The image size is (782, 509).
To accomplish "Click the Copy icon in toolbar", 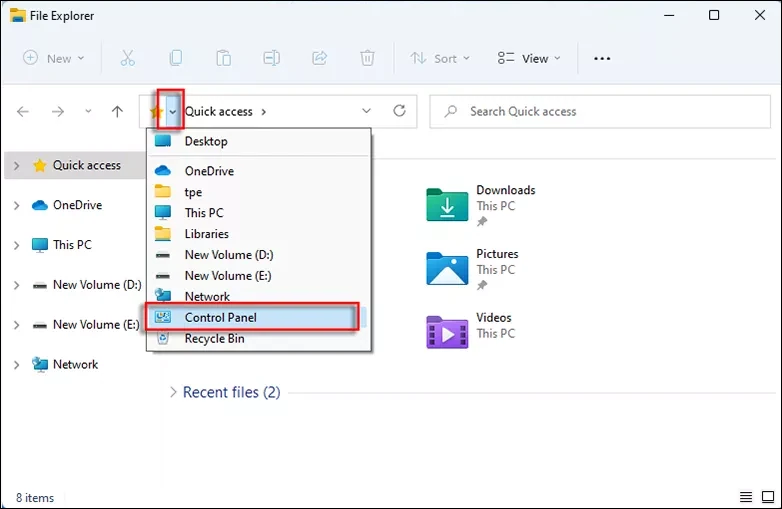I will click(176, 58).
